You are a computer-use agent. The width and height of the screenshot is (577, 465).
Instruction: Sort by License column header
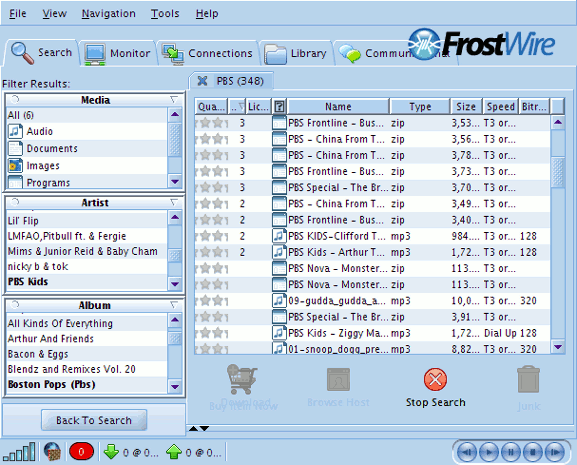(x=258, y=107)
